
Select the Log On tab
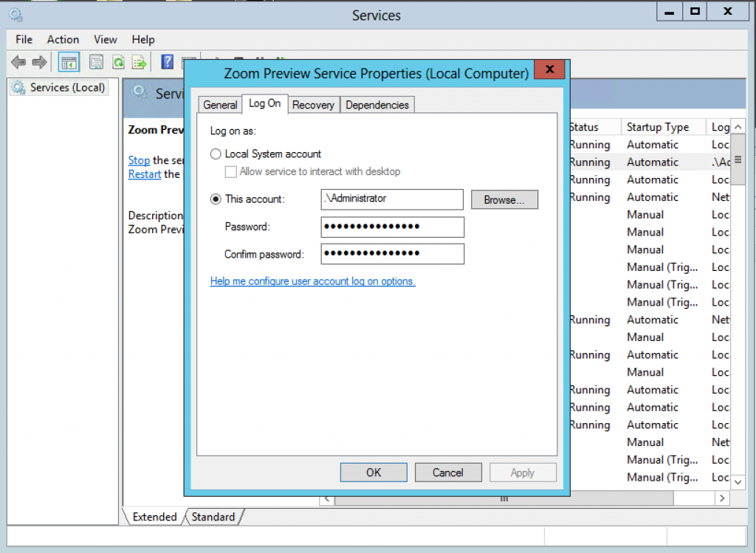click(265, 103)
